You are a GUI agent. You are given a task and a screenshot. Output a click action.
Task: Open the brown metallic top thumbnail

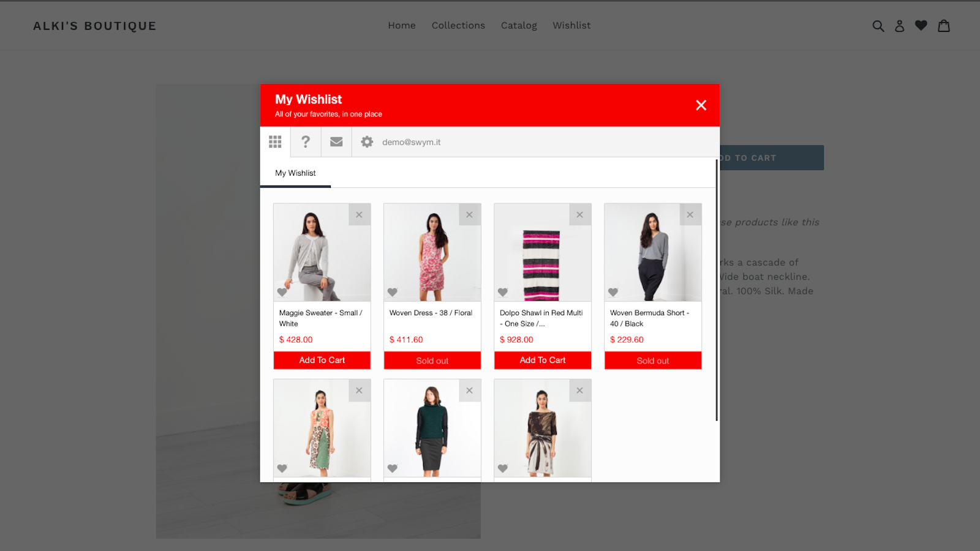click(x=543, y=429)
